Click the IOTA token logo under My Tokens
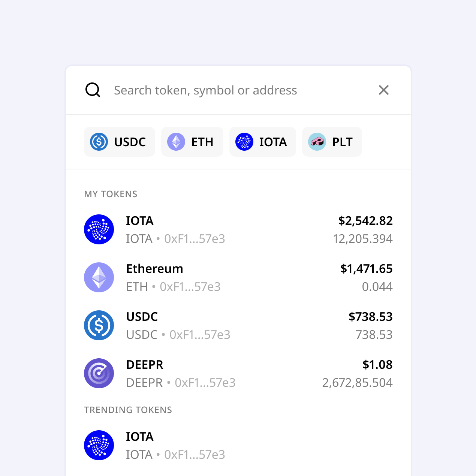The height and width of the screenshot is (476, 476). (99, 229)
